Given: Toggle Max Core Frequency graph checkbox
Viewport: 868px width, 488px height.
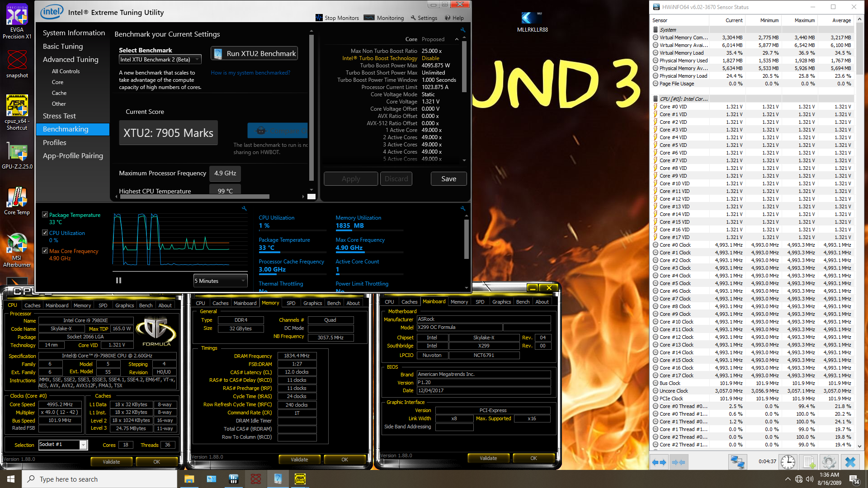Looking at the screenshot, I should [45, 251].
